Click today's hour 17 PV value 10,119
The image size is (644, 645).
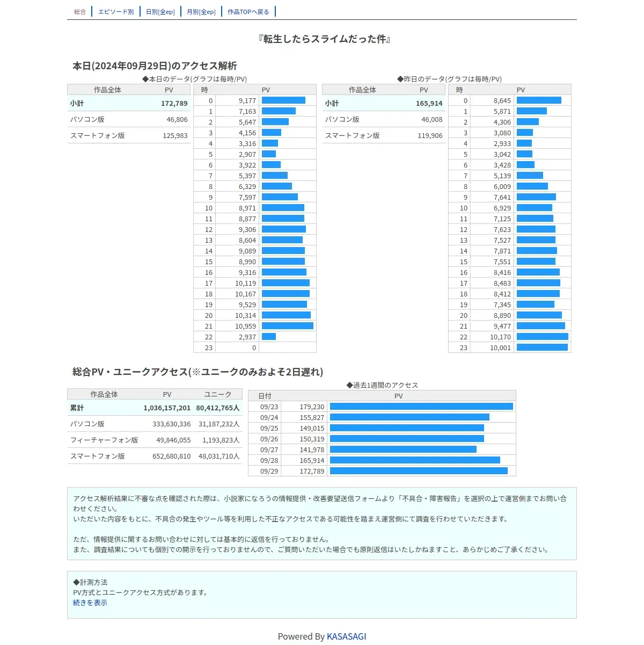point(246,284)
